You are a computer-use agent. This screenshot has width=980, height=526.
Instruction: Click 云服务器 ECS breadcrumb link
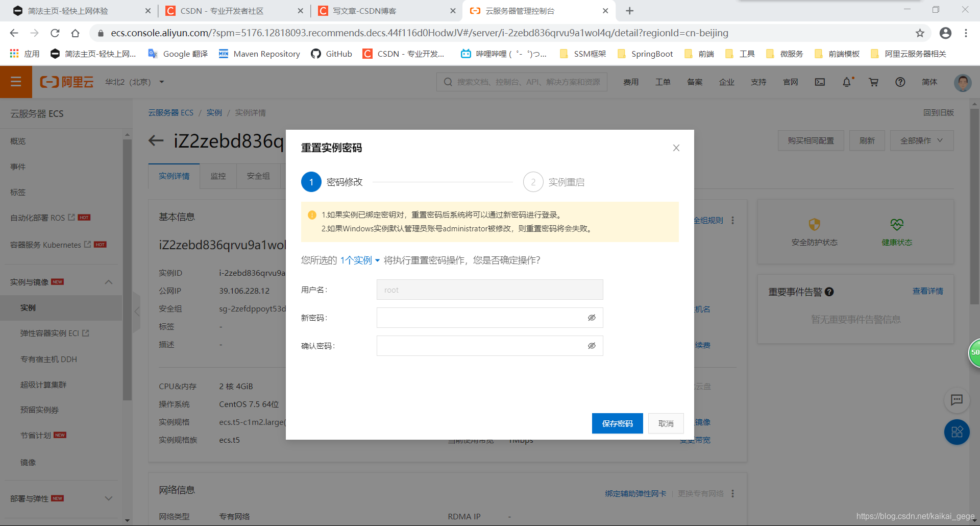tap(170, 112)
